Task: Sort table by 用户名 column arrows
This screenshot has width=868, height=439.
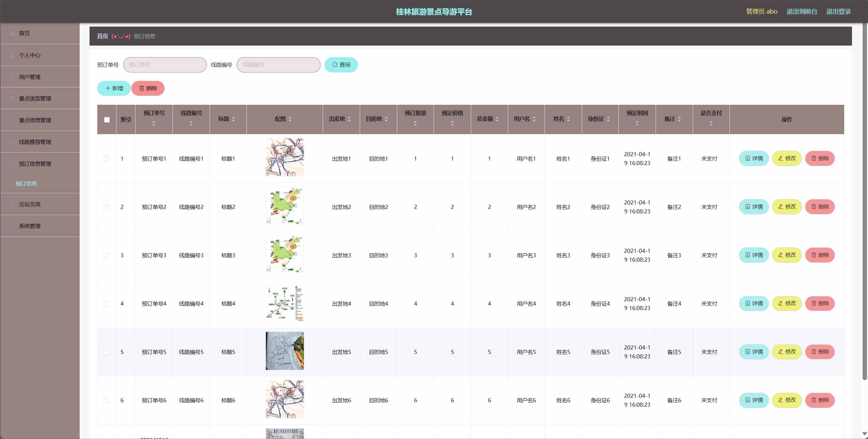Action: (x=534, y=119)
